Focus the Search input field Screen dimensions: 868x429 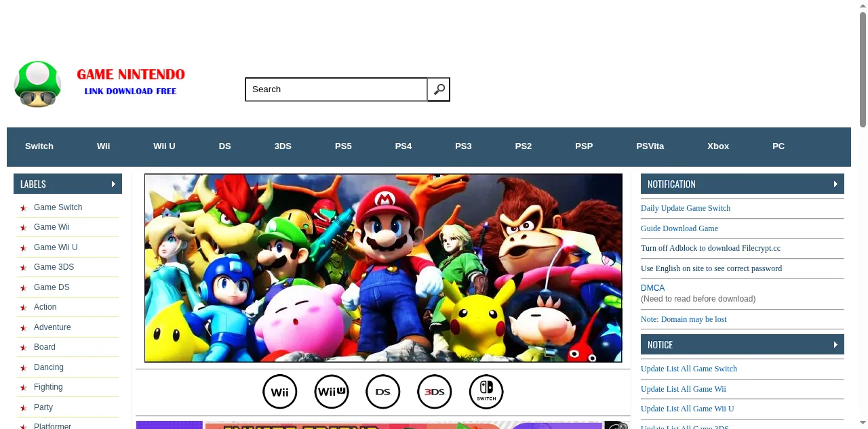click(x=336, y=89)
